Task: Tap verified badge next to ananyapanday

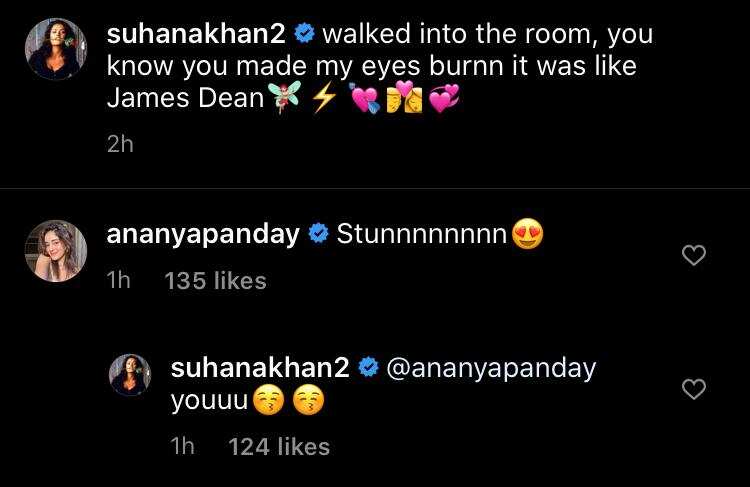Action: tap(318, 234)
